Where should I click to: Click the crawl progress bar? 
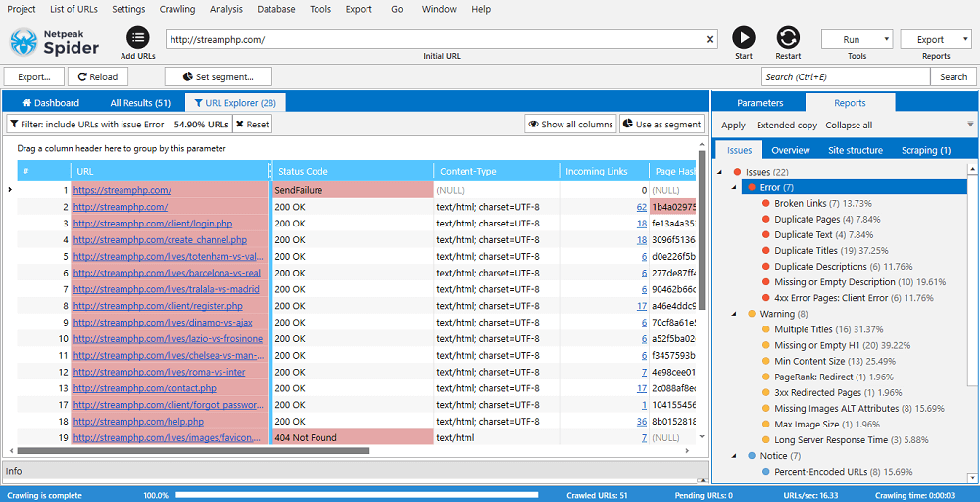pos(357,495)
